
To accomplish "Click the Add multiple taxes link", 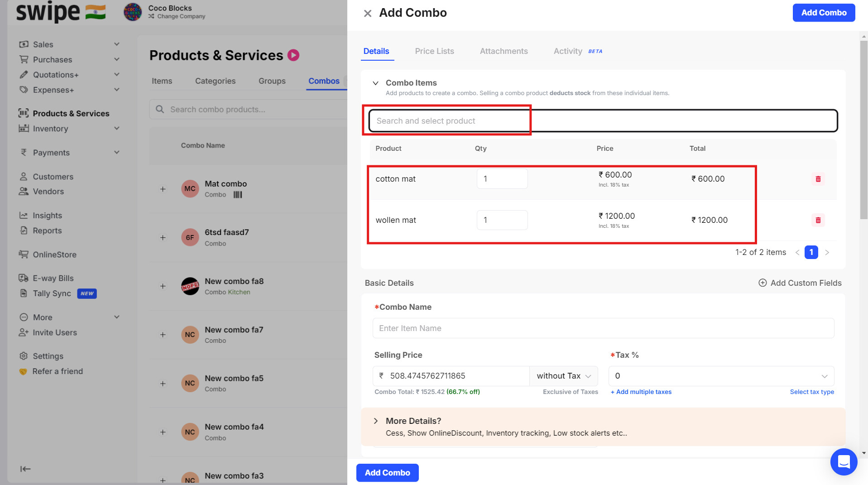I will 641,392.
